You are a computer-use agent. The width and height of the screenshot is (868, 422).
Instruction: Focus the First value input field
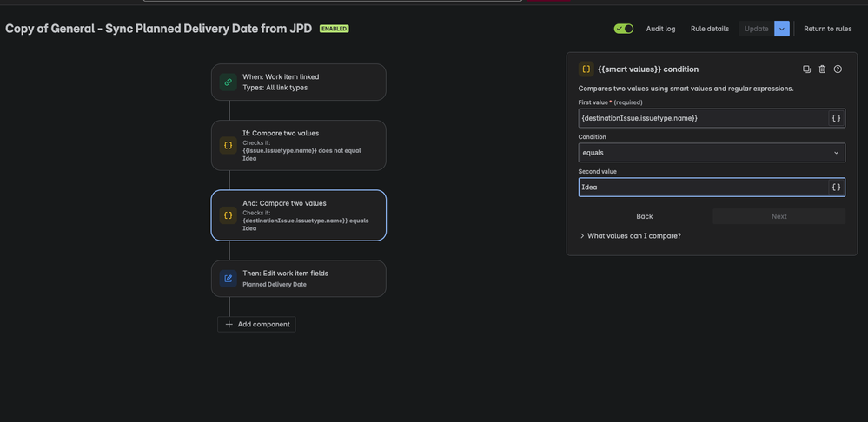704,118
